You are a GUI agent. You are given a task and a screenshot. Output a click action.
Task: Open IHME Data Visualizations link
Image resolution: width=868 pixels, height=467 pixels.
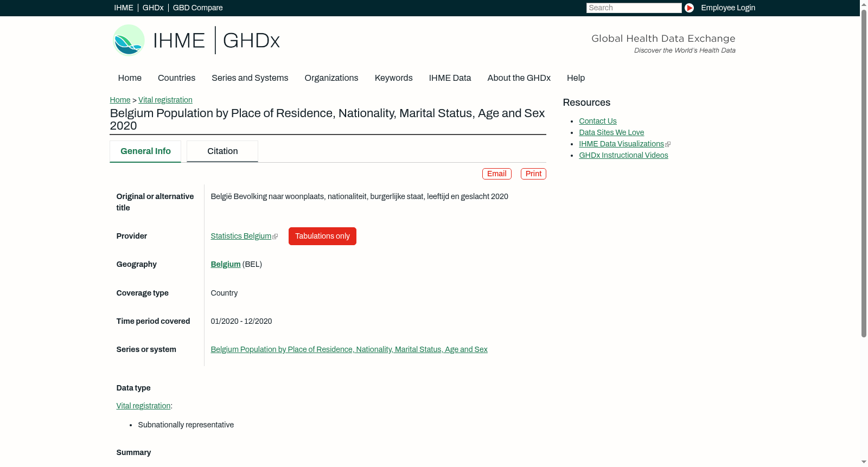[621, 144]
